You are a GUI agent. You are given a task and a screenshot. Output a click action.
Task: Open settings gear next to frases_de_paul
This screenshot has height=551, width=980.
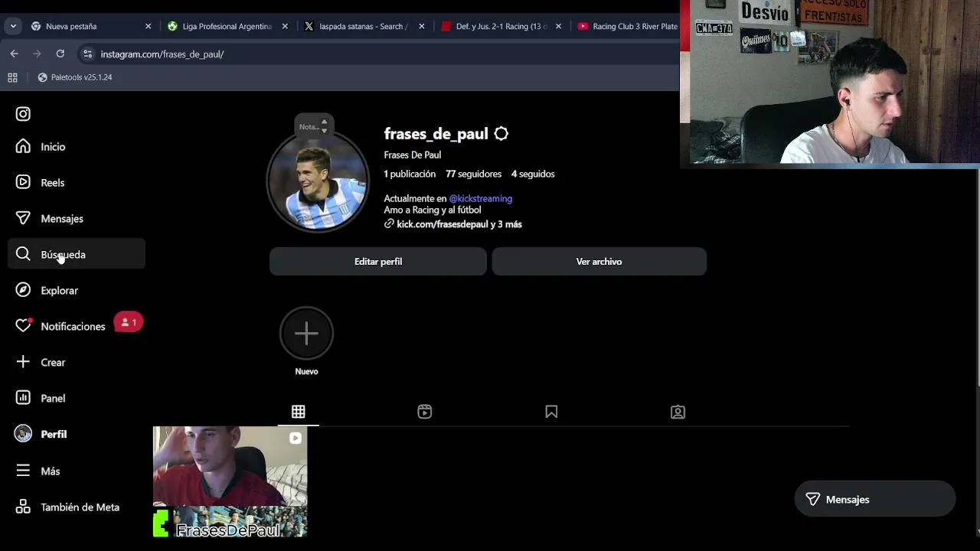pos(501,134)
